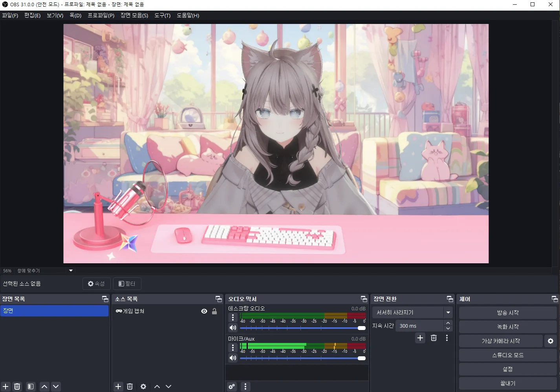560x392 pixels.
Task: Adjust 마이크/Aux volume slider
Action: pyautogui.click(x=302, y=358)
